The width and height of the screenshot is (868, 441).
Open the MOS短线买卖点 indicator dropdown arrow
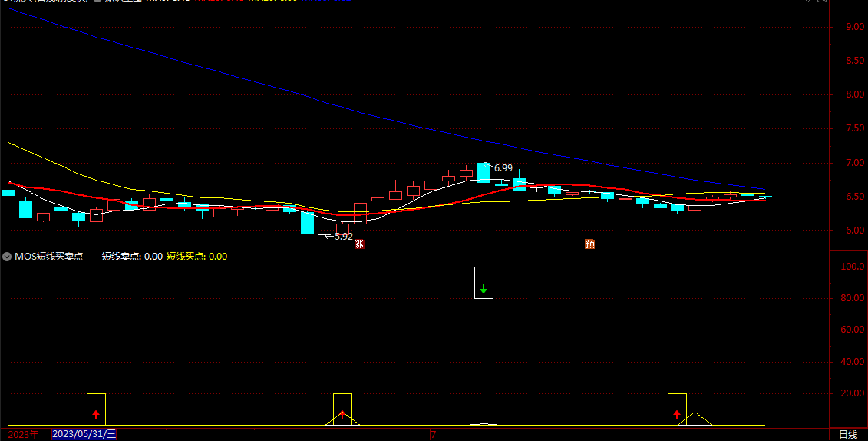7,257
